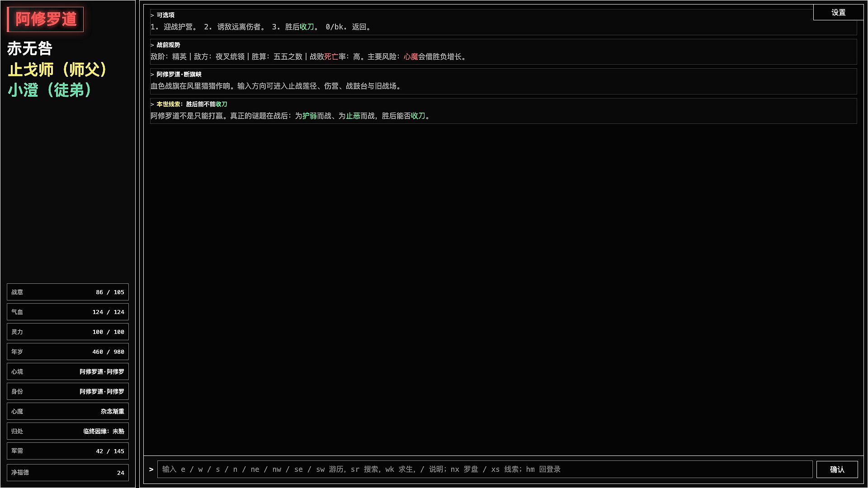Click the 气血 124 / 124 stat row

click(68, 312)
